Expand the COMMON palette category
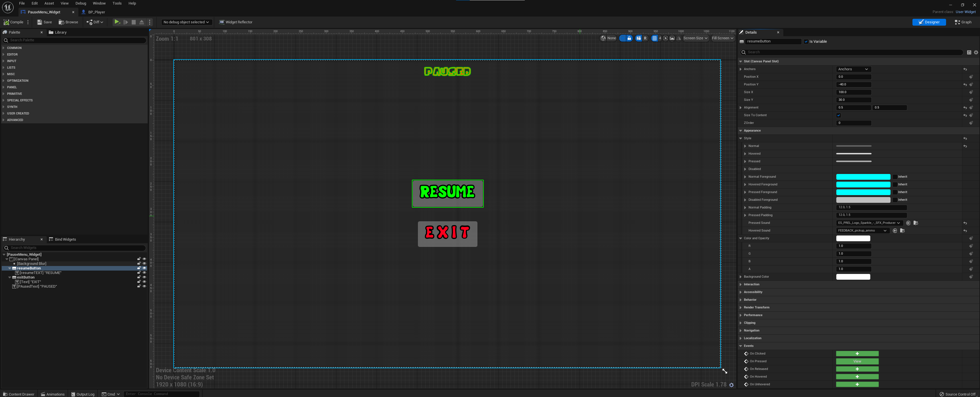 [x=14, y=48]
